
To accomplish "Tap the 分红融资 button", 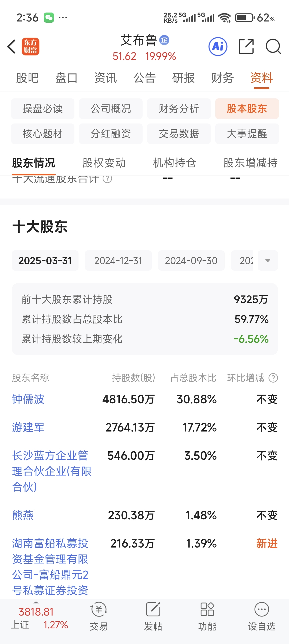I will tap(111, 134).
